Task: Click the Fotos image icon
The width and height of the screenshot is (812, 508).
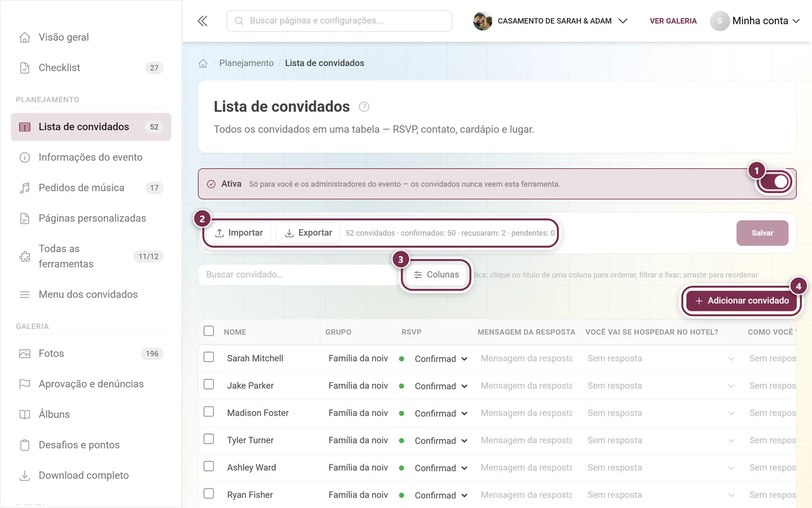Action: click(x=25, y=354)
